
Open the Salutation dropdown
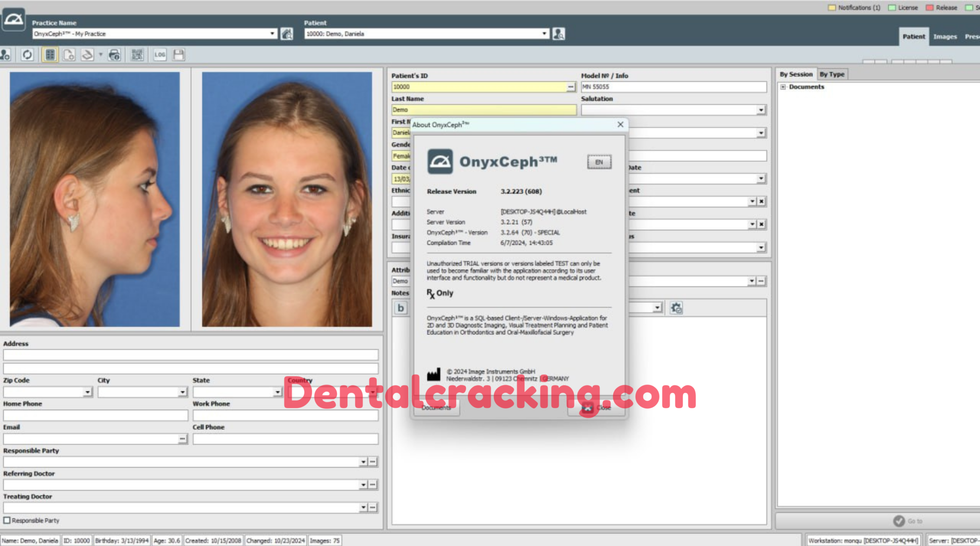[761, 110]
